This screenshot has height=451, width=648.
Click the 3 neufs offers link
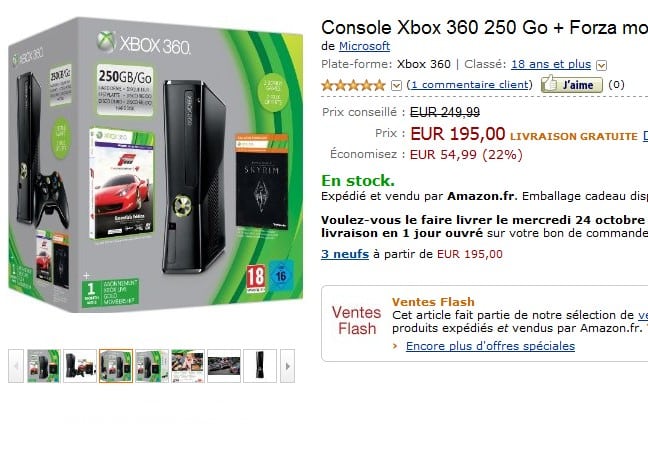pyautogui.click(x=345, y=254)
